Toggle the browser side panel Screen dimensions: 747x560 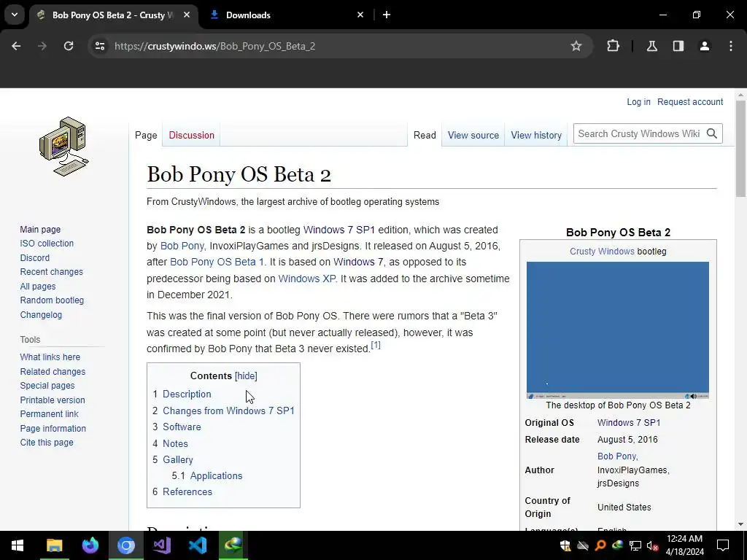pos(678,46)
